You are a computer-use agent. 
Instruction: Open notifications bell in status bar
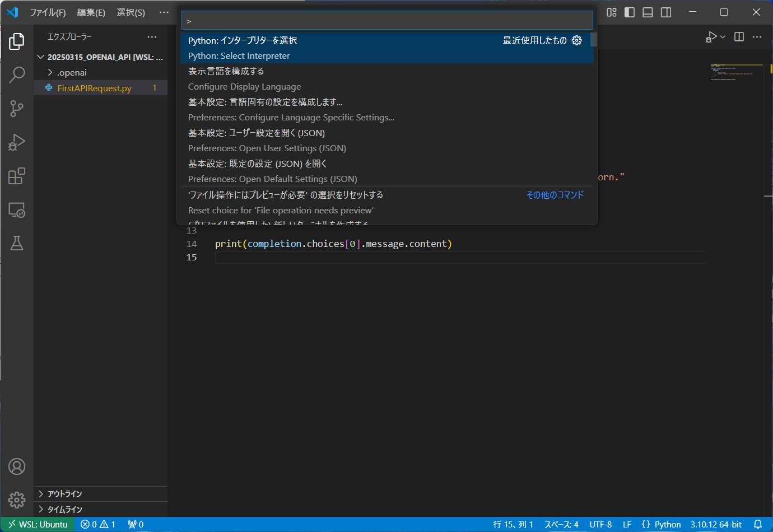pos(758,525)
